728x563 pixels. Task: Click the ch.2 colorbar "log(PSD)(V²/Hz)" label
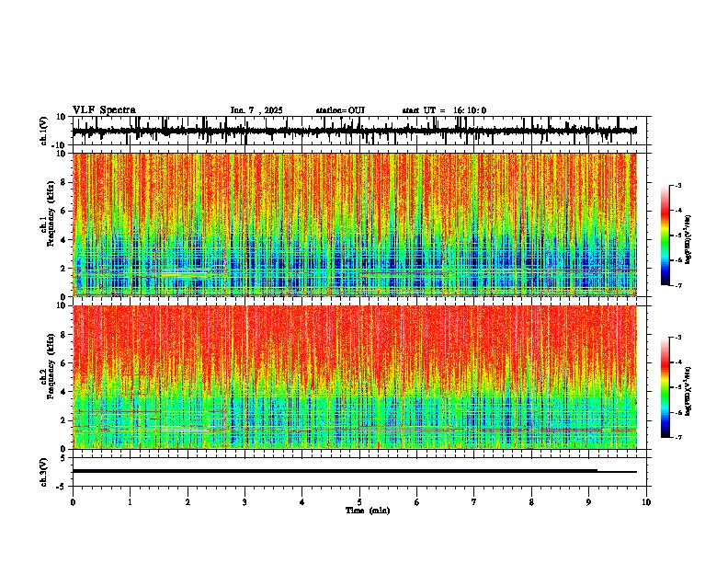[688, 391]
